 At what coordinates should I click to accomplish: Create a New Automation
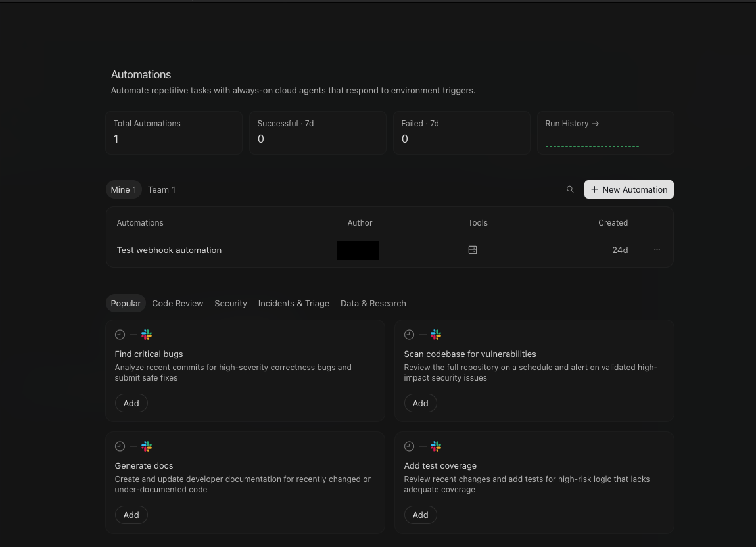click(x=628, y=189)
